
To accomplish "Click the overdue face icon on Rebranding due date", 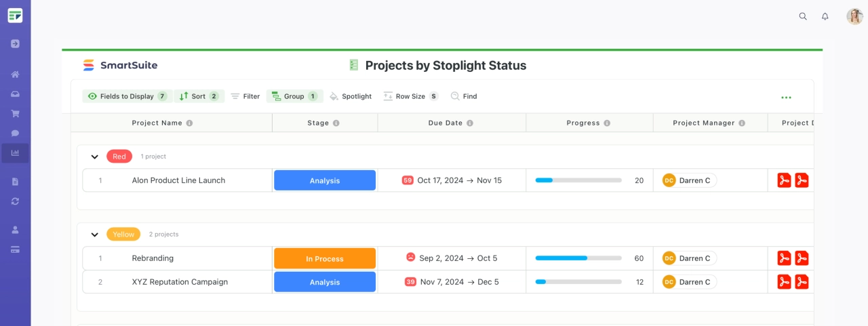I will 410,258.
